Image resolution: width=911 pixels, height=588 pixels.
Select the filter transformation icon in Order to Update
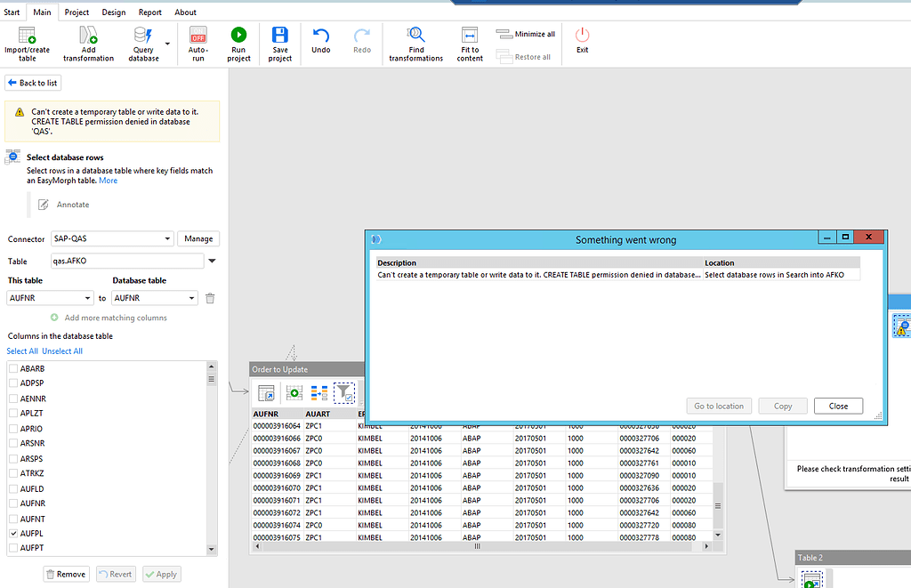click(344, 393)
